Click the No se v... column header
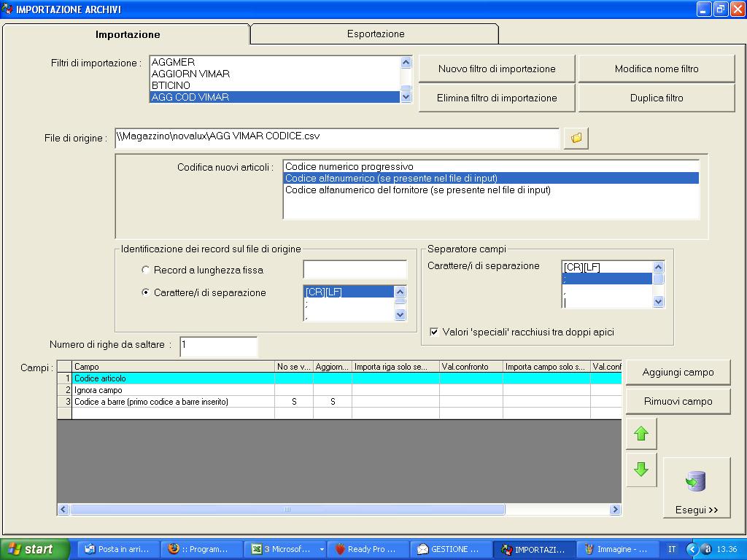The width and height of the screenshot is (747, 560). click(x=293, y=367)
